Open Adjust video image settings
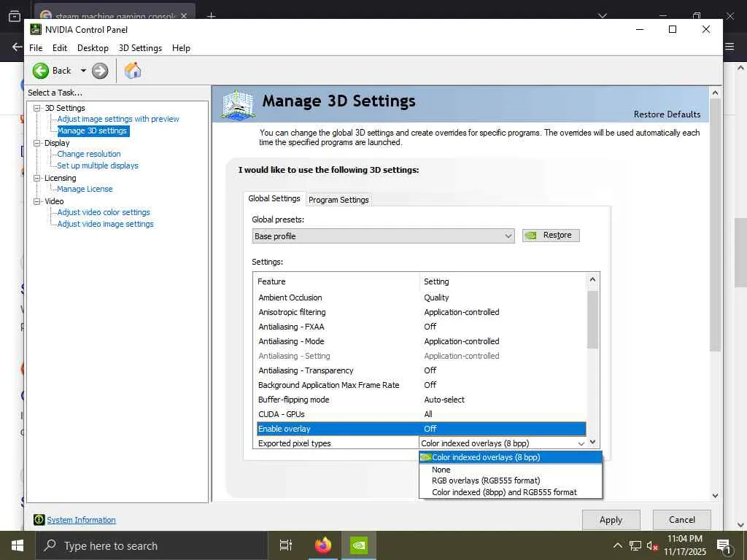 105,224
